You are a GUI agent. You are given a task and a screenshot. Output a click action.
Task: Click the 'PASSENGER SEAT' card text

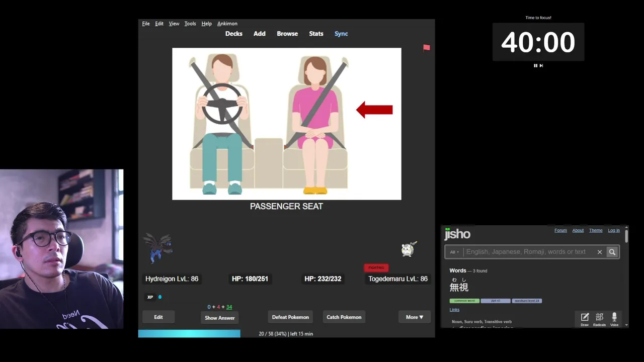click(x=286, y=206)
